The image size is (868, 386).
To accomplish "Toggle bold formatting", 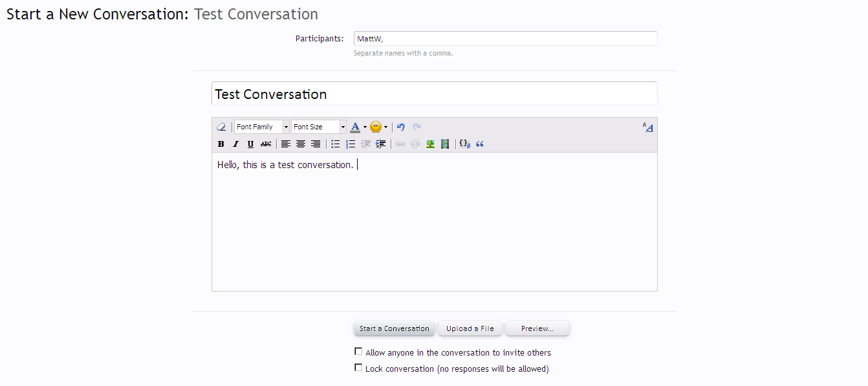I will (221, 144).
